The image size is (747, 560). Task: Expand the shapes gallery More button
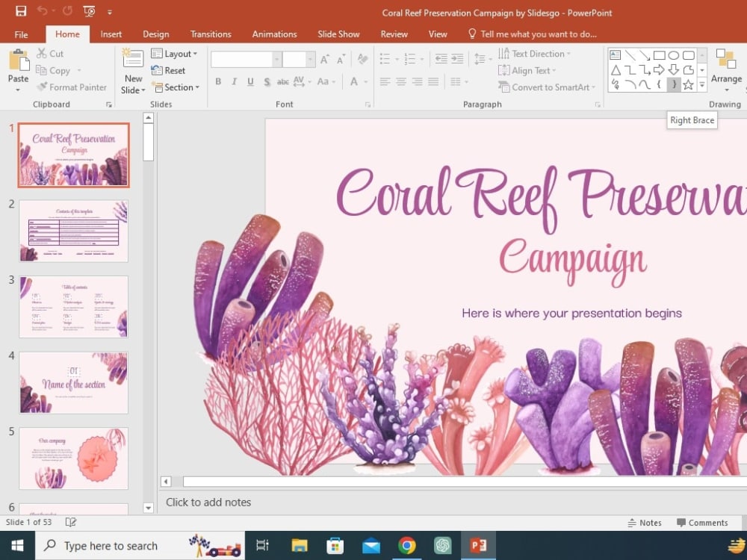point(702,85)
